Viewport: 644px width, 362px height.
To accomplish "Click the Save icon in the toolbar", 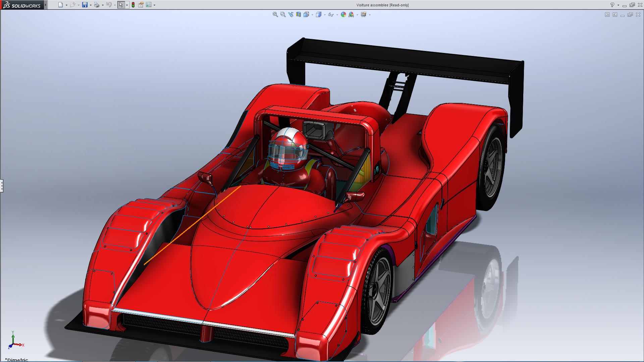I will pos(85,5).
